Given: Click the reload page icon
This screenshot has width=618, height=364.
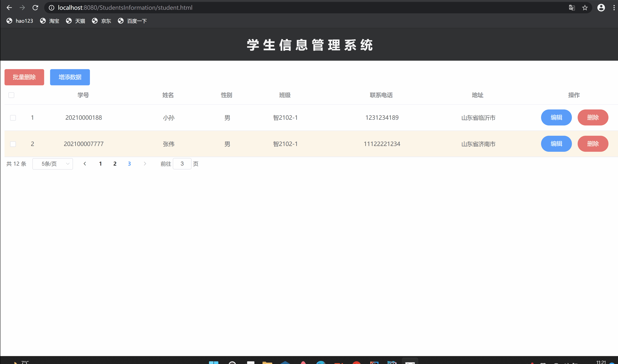Looking at the screenshot, I should click(35, 8).
